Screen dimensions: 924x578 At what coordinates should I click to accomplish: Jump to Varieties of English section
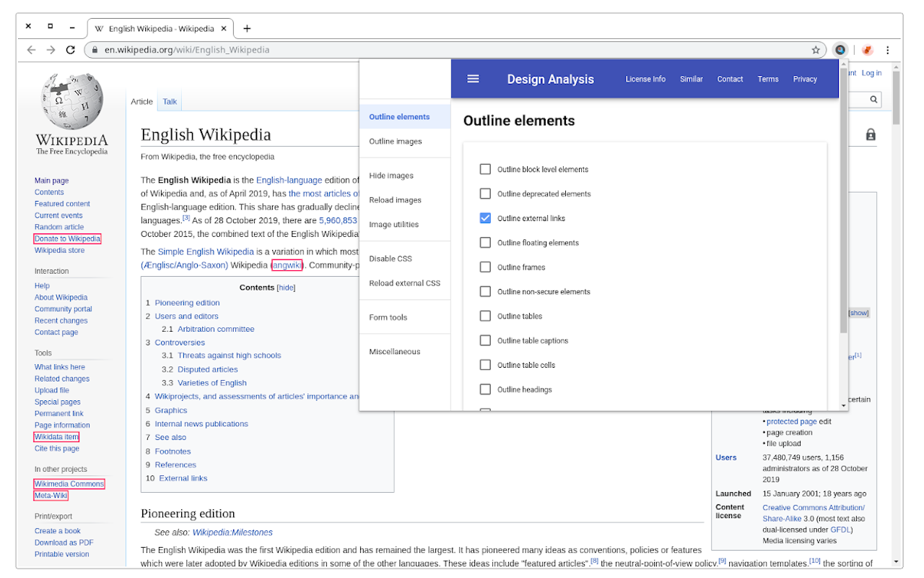point(212,383)
